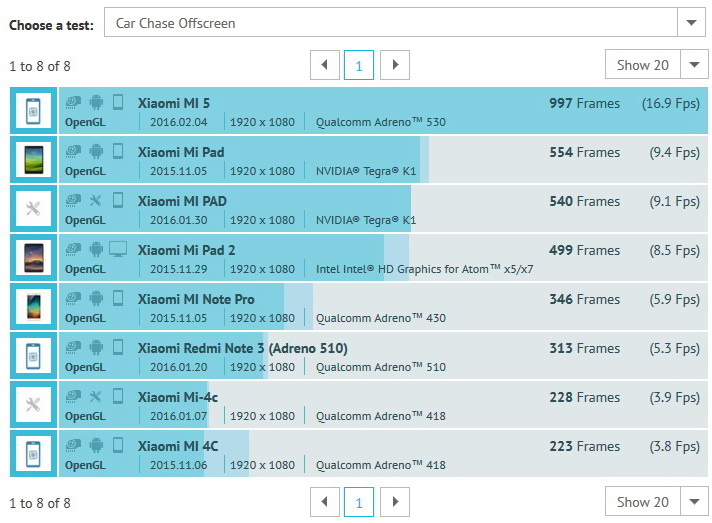Open Xiaomi Mi Pad tablet thumbnail

click(x=33, y=159)
